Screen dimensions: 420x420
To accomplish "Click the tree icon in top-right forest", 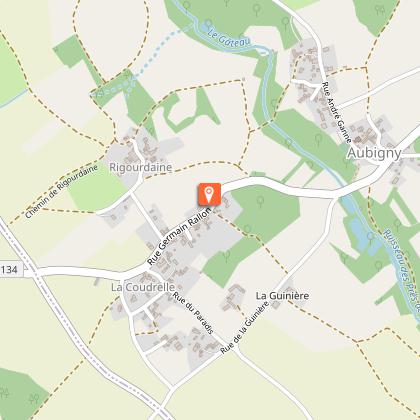I will [x=379, y=9].
